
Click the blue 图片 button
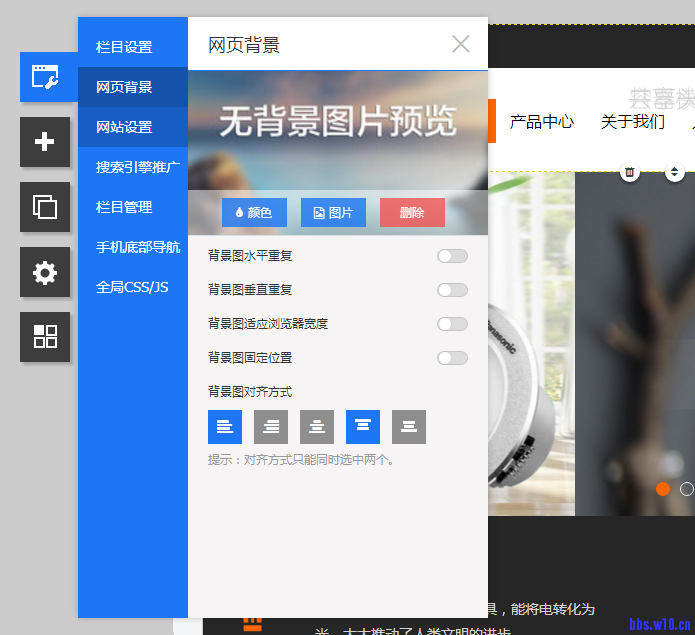tap(333, 213)
